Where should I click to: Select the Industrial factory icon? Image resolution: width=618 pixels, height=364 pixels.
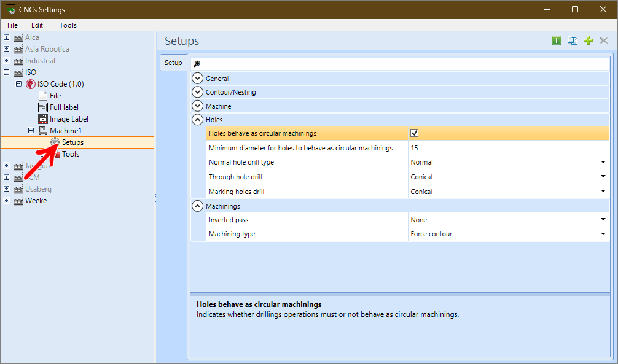pyautogui.click(x=18, y=61)
